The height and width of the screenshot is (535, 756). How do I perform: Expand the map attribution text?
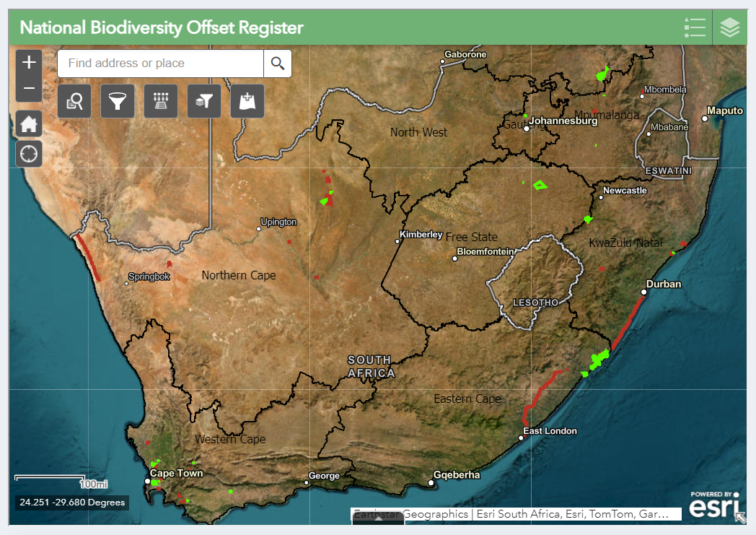coord(516,514)
